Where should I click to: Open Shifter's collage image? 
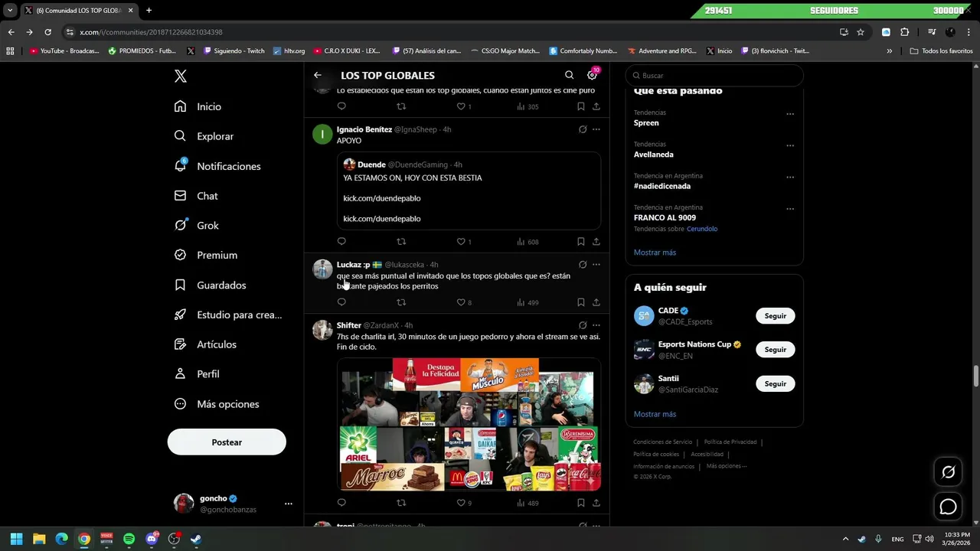coord(469,424)
